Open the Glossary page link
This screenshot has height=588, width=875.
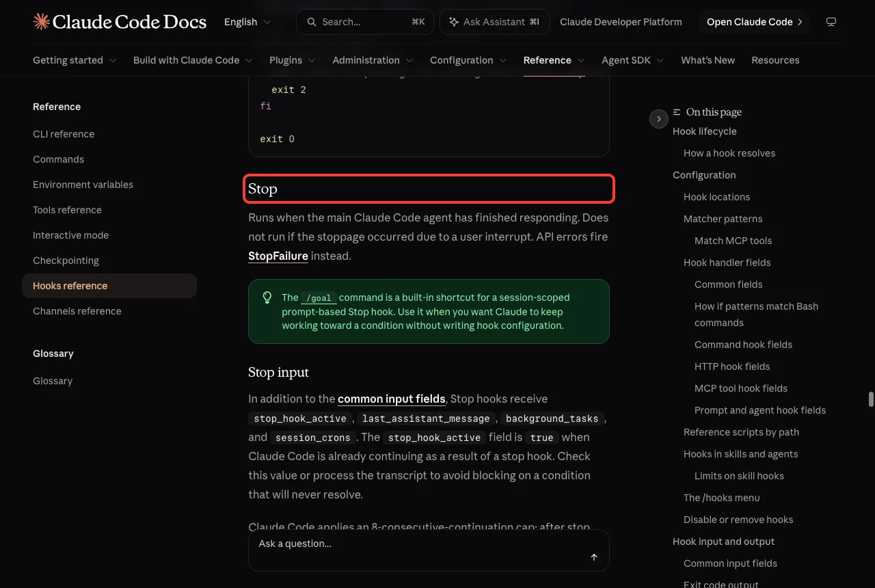[53, 381]
